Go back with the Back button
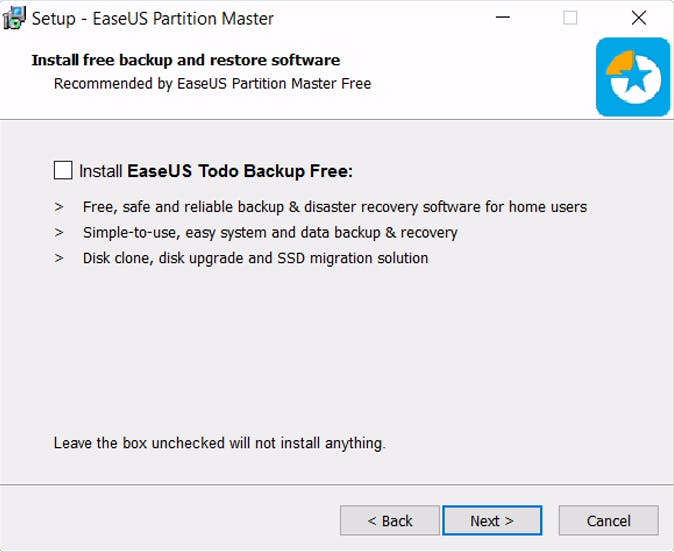Screen dimensions: 674x552 tap(389, 520)
